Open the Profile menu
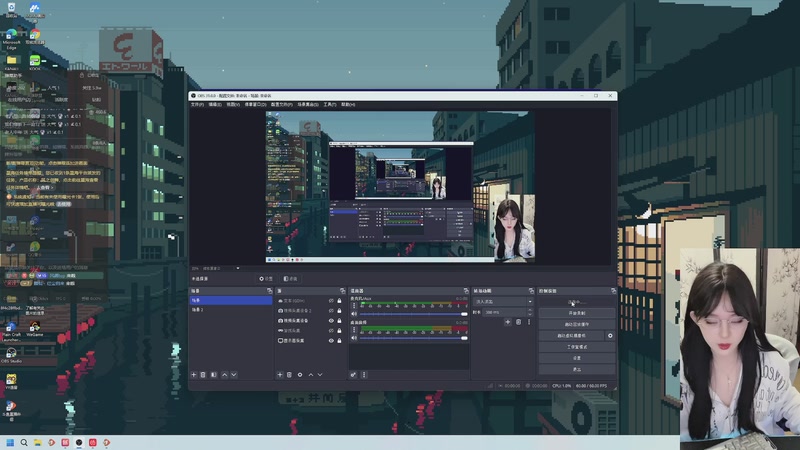Viewport: 800px width, 450px height. pos(282,105)
